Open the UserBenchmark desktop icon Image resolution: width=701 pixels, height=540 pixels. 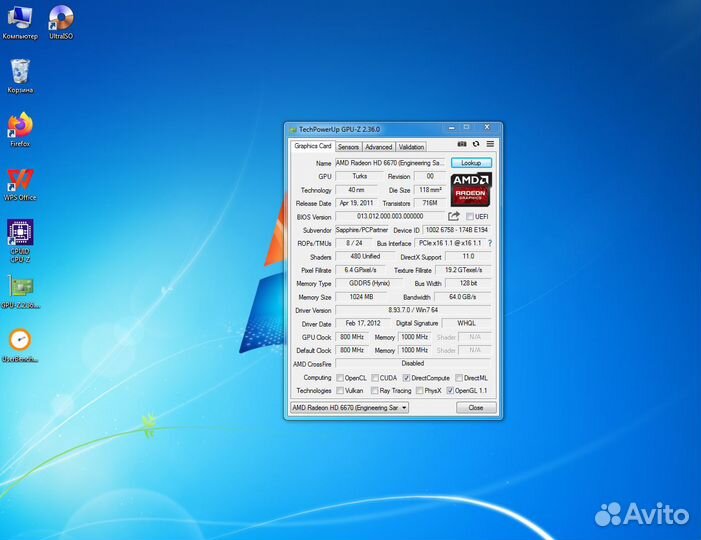coord(20,345)
